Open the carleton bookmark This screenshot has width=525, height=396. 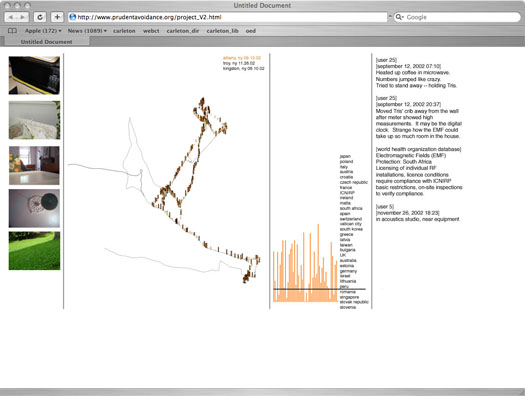click(x=124, y=31)
